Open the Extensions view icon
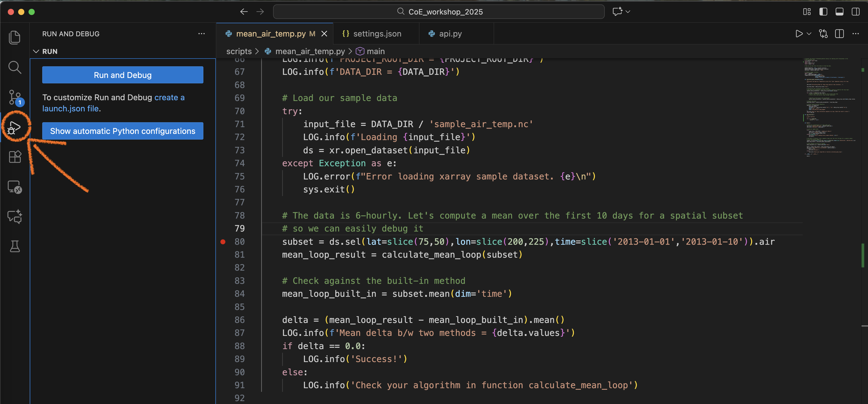The width and height of the screenshot is (868, 404). 15,157
